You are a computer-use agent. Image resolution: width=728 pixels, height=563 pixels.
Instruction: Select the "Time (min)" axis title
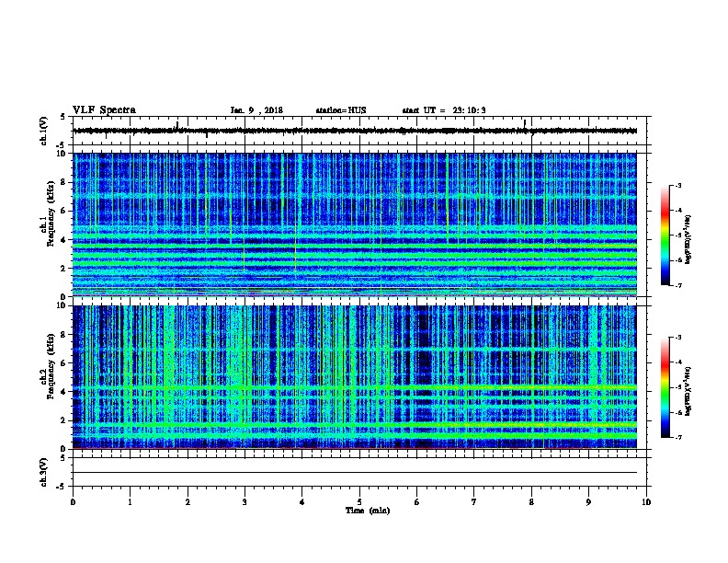tap(368, 511)
